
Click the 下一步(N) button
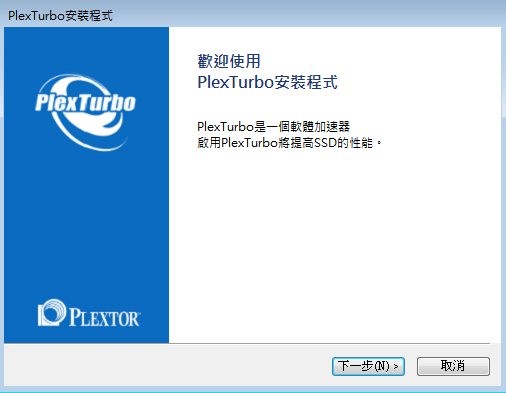(368, 366)
